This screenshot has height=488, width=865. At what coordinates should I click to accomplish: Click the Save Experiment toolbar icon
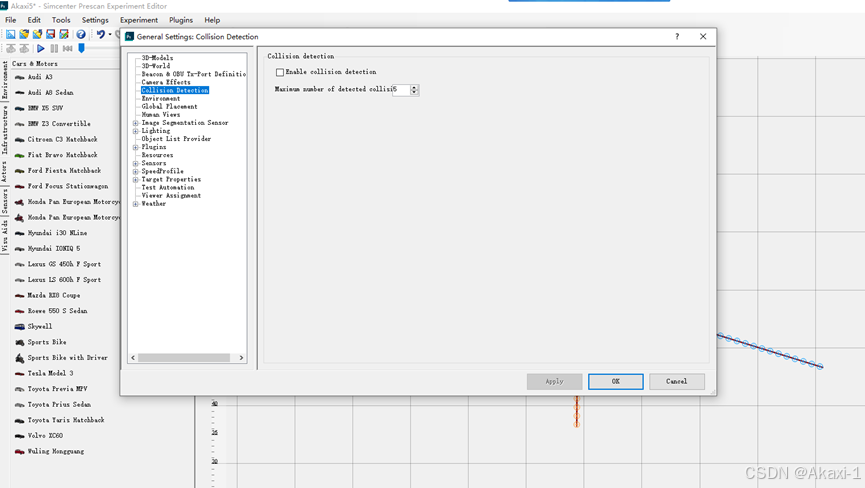click(x=50, y=34)
